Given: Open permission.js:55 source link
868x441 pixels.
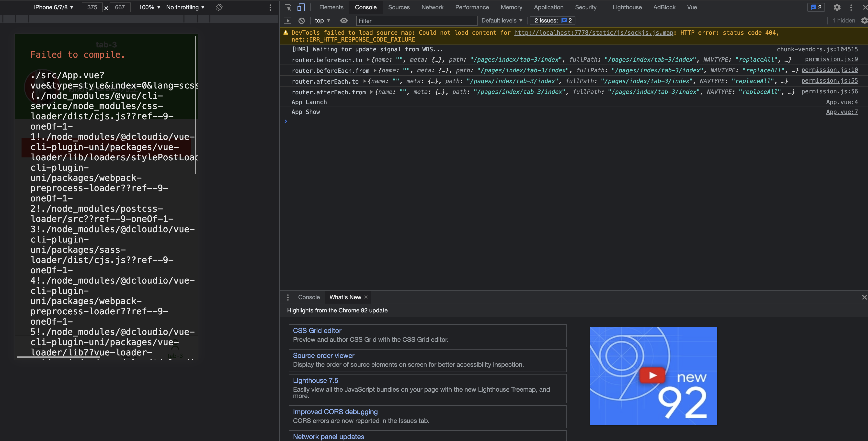Looking at the screenshot, I should tap(830, 81).
